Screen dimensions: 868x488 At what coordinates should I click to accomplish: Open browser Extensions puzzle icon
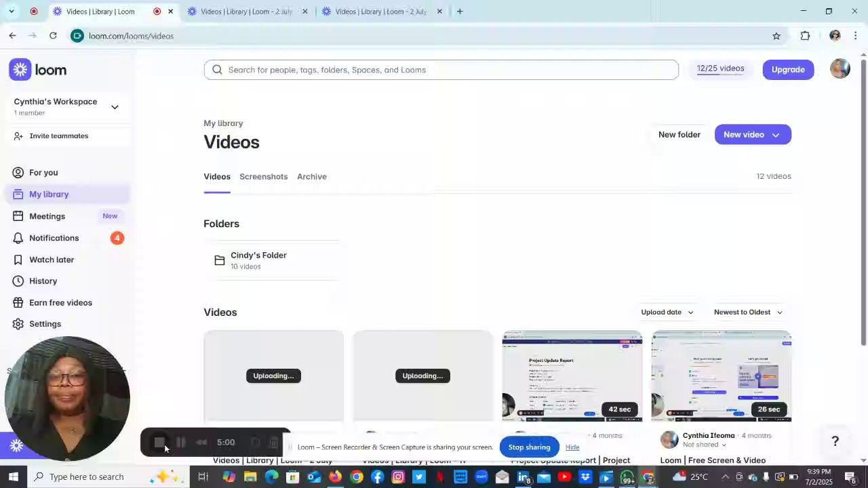[x=805, y=36]
